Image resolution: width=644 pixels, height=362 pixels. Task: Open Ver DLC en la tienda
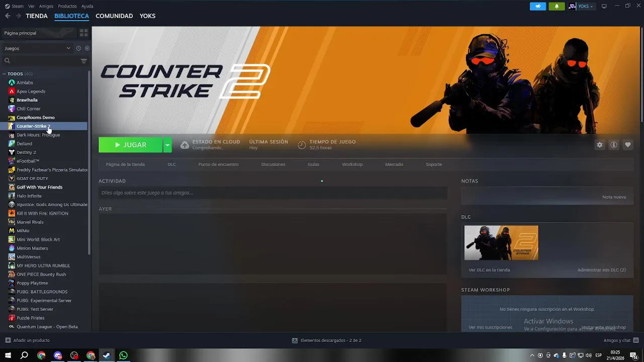[x=489, y=270]
